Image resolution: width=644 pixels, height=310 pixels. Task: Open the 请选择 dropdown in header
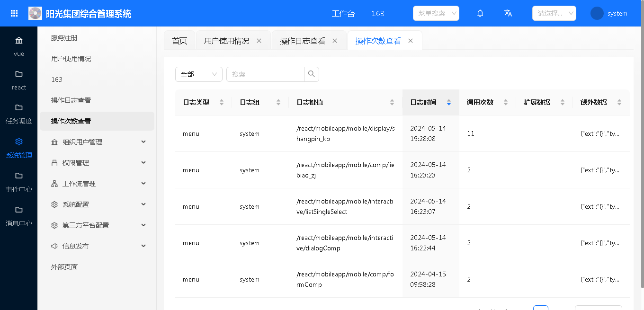coord(554,13)
